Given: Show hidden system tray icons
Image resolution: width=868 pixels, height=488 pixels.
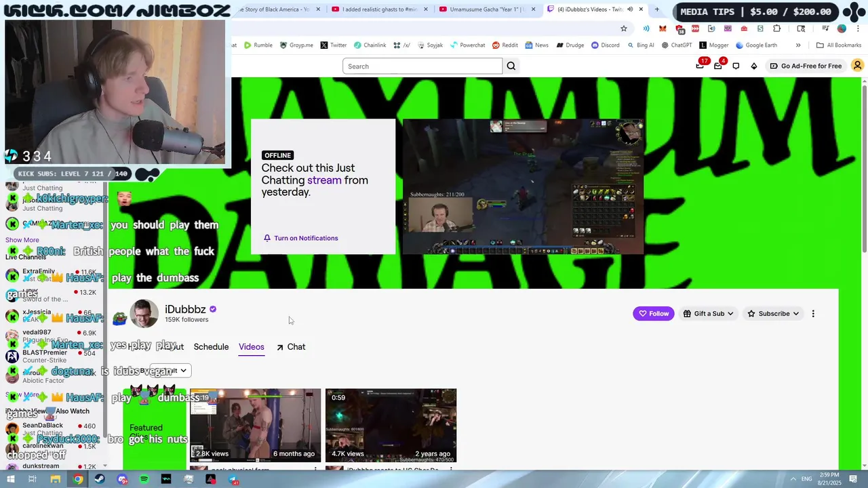Looking at the screenshot, I should 793,479.
